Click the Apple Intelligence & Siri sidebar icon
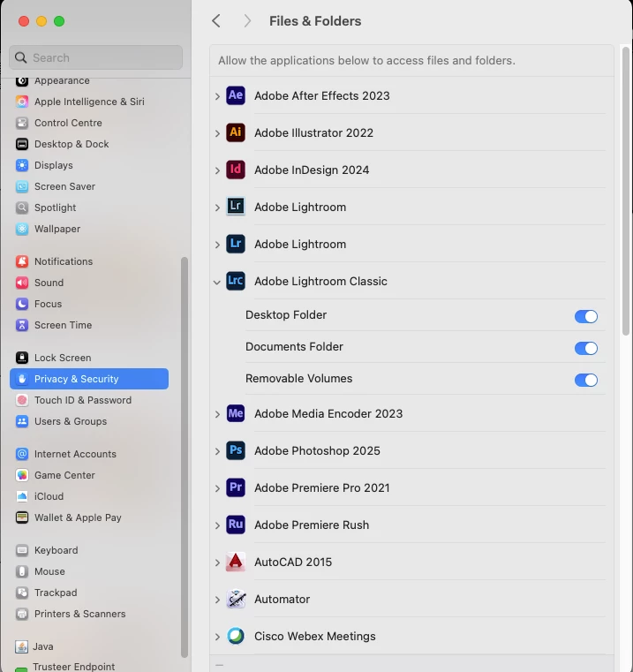 [22, 102]
